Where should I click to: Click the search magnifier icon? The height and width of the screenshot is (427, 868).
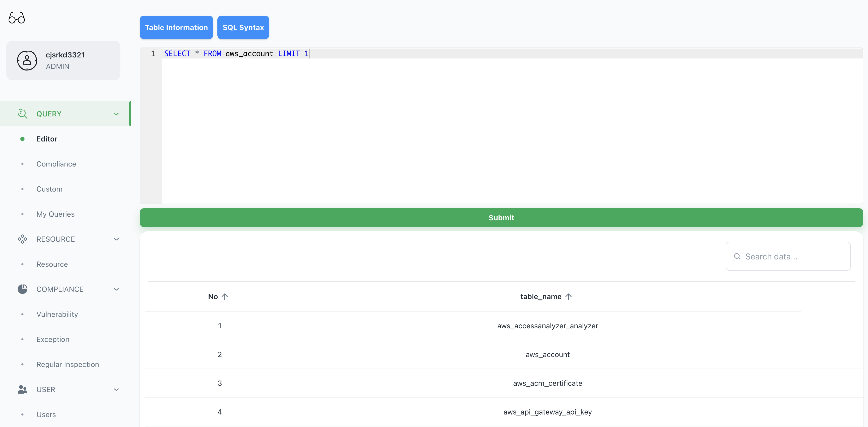[737, 256]
